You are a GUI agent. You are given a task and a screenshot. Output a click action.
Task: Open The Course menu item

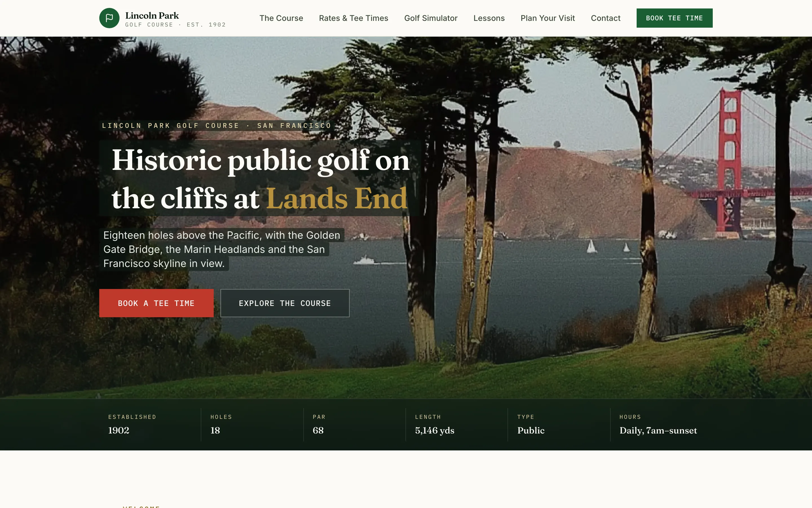(x=281, y=18)
